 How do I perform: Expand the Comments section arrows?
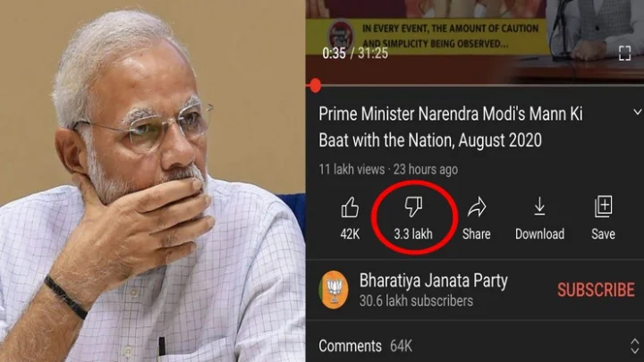[634, 346]
